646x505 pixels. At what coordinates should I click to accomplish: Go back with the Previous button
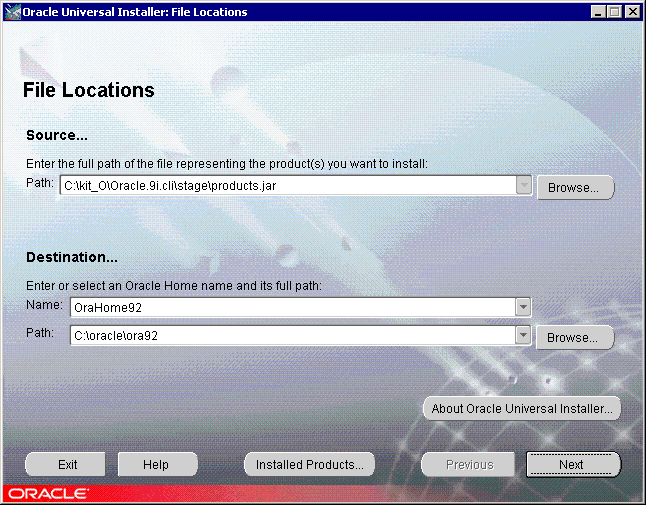click(469, 464)
